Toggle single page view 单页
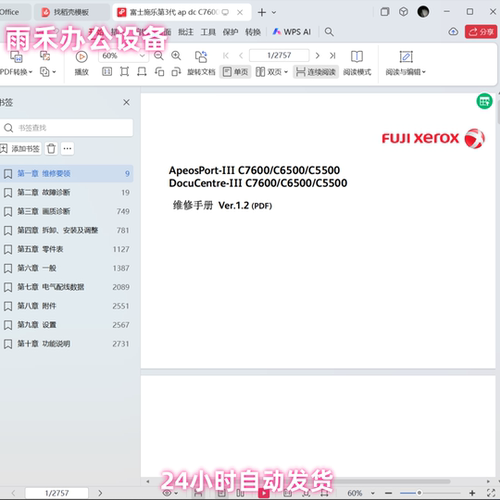500x500 pixels. point(235,72)
